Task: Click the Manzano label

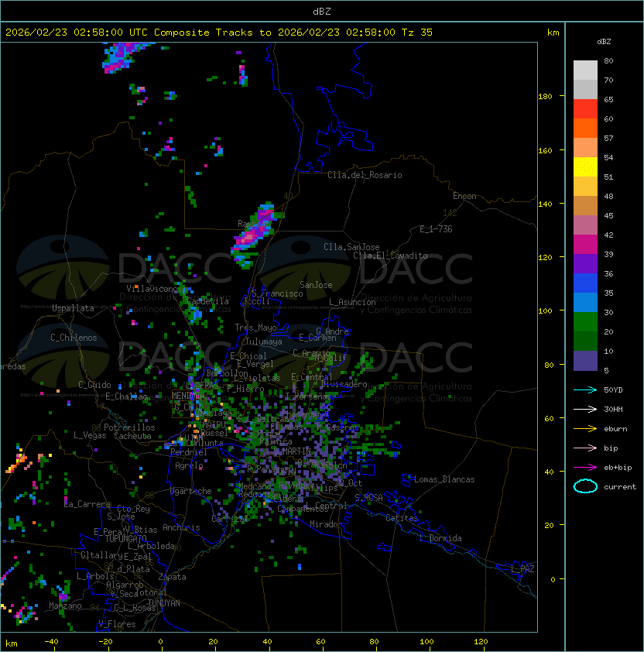Action: click(65, 606)
